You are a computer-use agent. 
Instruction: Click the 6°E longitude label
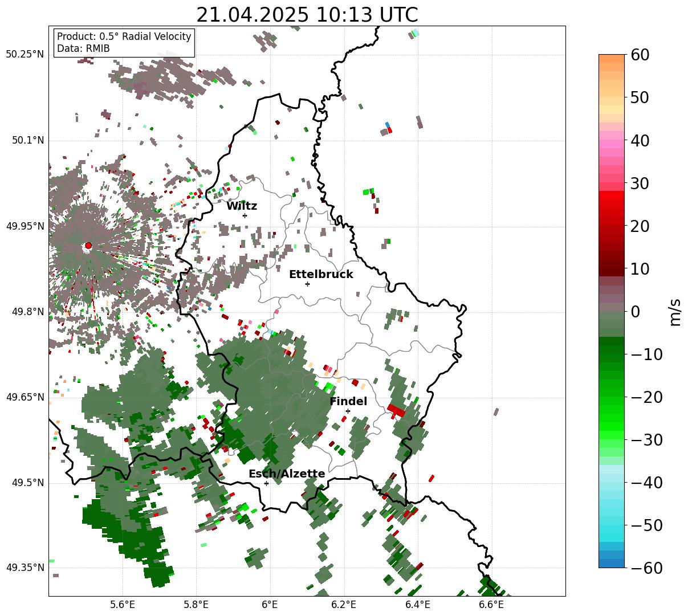pyautogui.click(x=270, y=605)
